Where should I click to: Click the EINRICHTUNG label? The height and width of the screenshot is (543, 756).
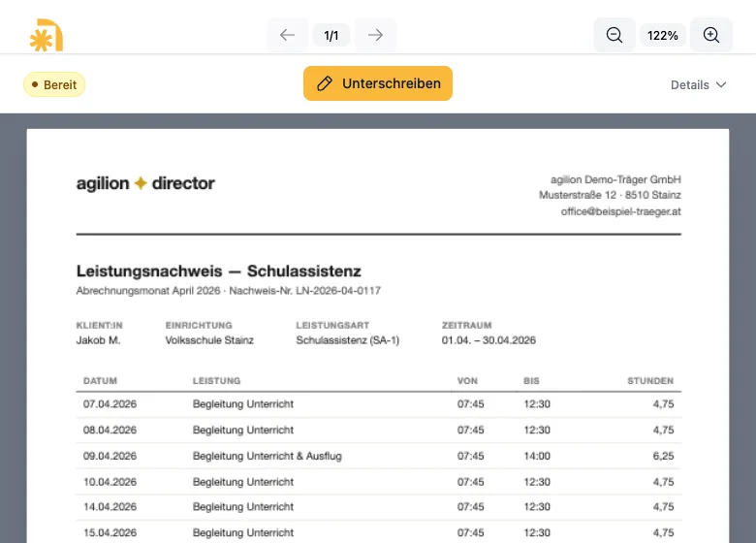coord(199,326)
